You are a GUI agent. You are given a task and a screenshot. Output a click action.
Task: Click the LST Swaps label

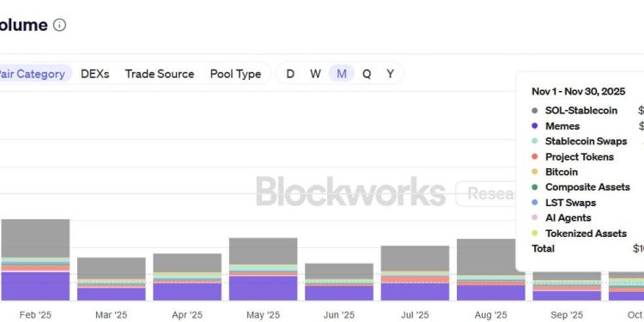tap(570, 203)
